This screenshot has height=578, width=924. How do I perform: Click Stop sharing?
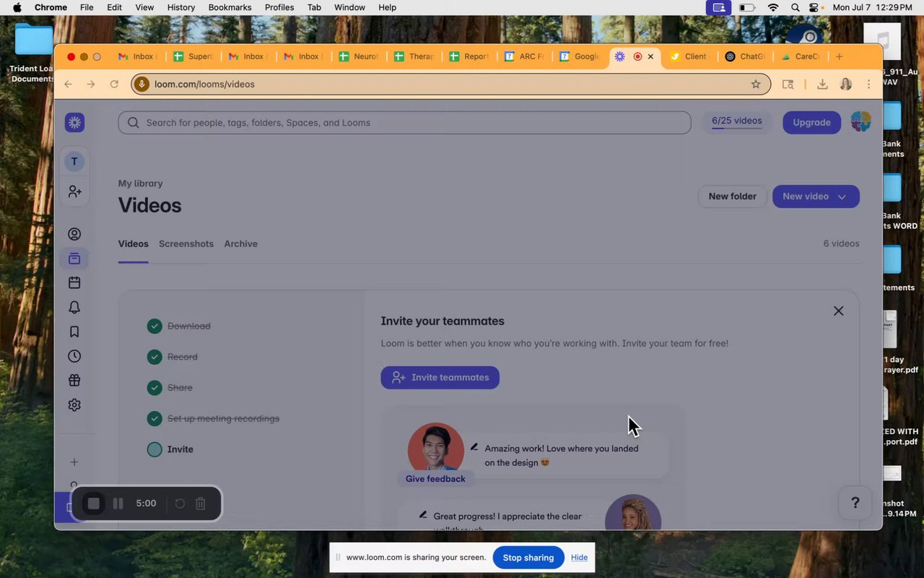click(x=528, y=557)
